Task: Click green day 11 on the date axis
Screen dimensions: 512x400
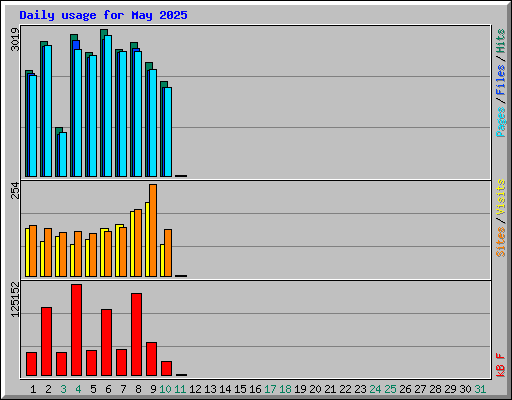Action: click(180, 389)
